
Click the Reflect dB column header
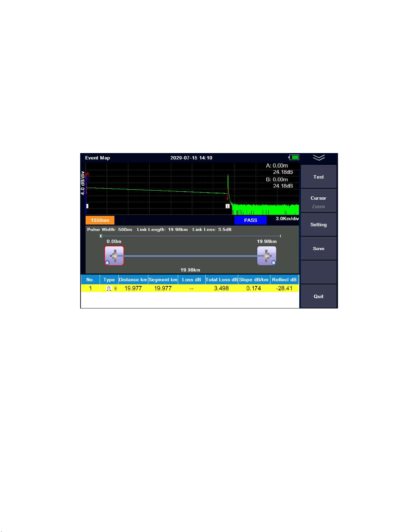pyautogui.click(x=284, y=280)
